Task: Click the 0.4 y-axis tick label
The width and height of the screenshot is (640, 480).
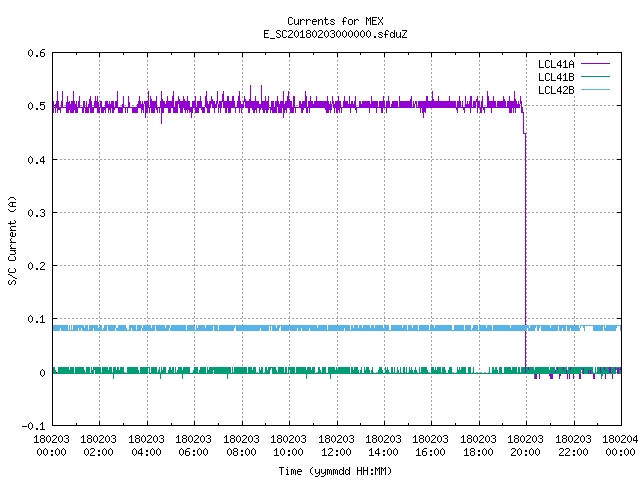Action: 36,160
